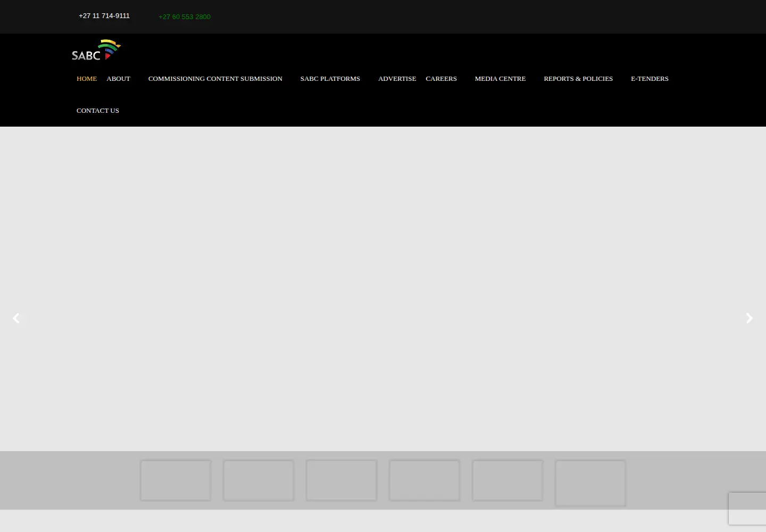Screen dimensions: 766x532
Task: Open the E-TENDERS page
Action: 650,79
